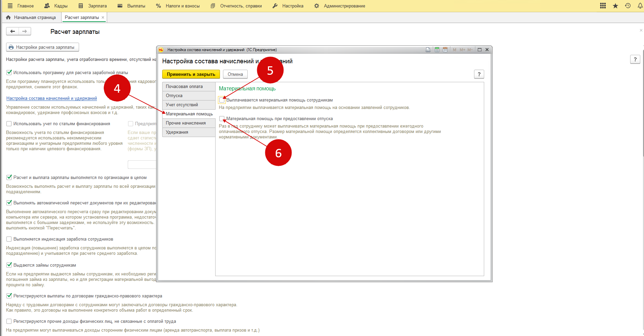Screen dimensions: 644x336
Task: Maximize the settings dialog window
Action: [x=479, y=50]
